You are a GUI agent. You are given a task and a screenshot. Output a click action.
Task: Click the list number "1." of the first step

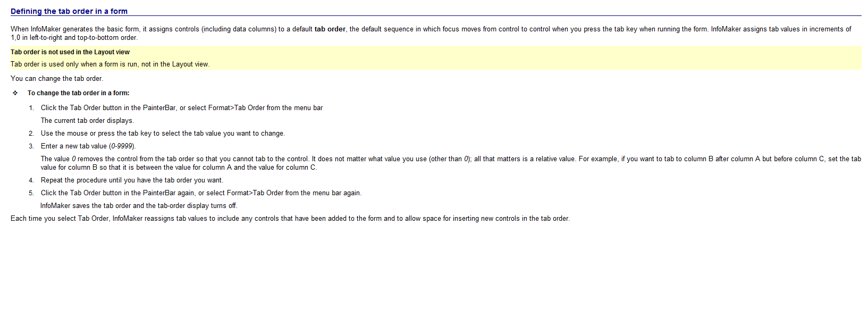tap(31, 108)
